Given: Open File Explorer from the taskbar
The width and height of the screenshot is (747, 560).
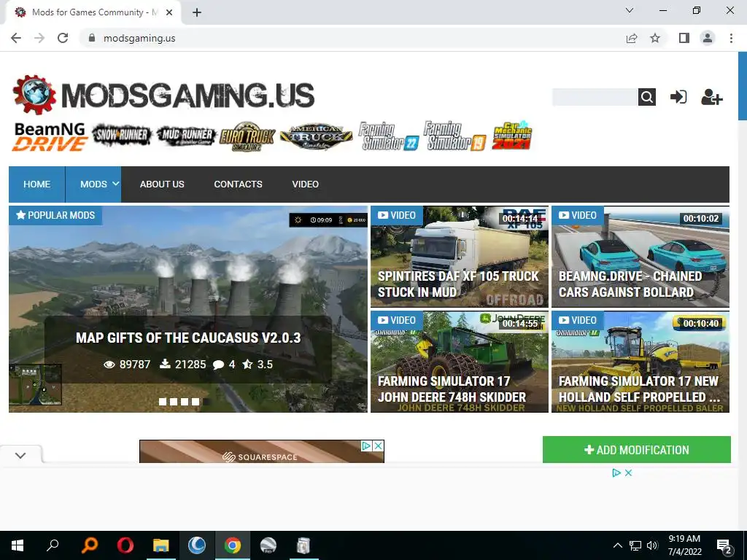Looking at the screenshot, I should coord(161,545).
